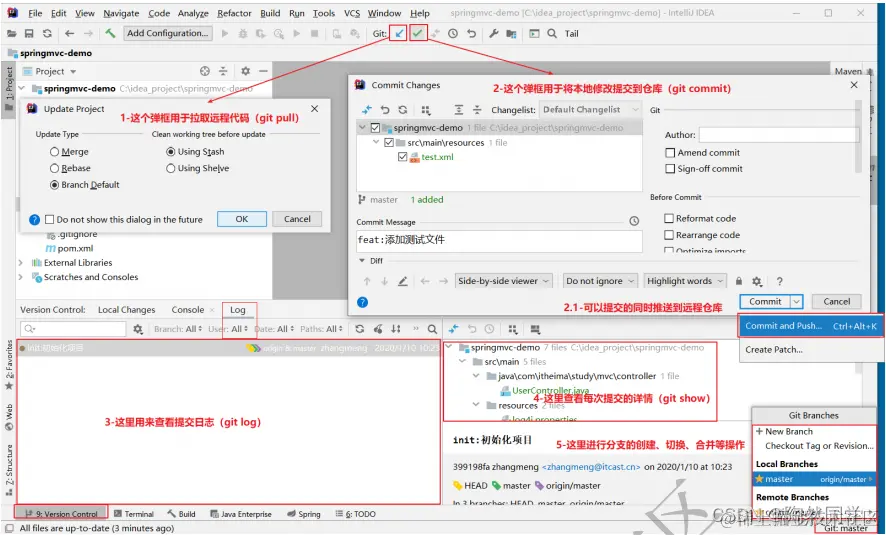Click the Commit button

point(765,302)
